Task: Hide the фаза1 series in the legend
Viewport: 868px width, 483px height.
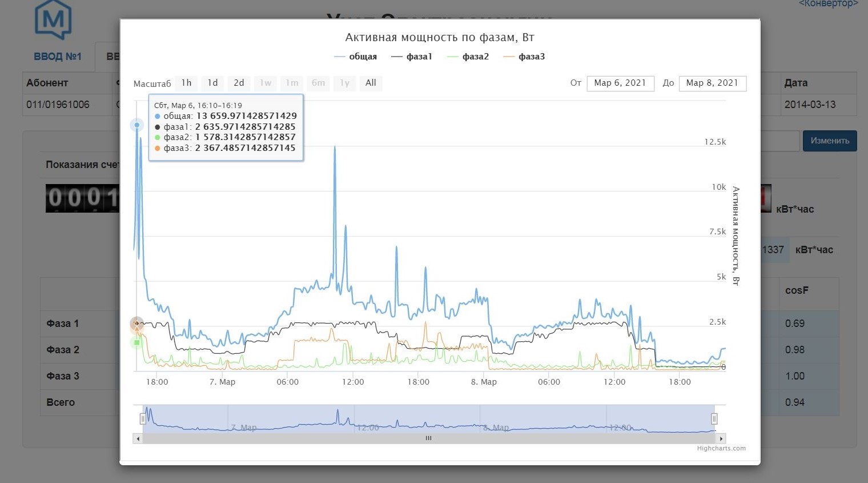Action: click(412, 57)
